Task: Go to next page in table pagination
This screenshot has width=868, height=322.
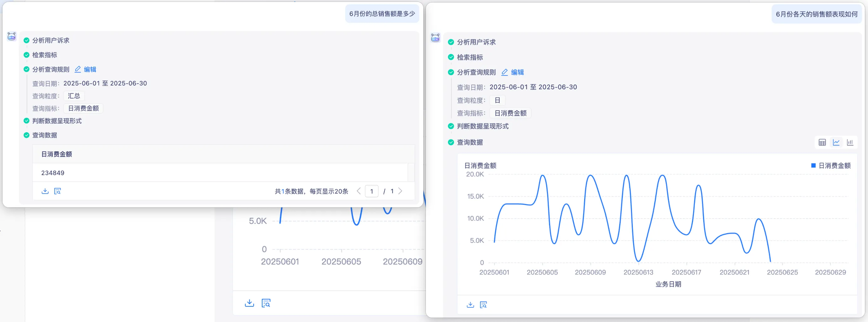Action: (400, 191)
